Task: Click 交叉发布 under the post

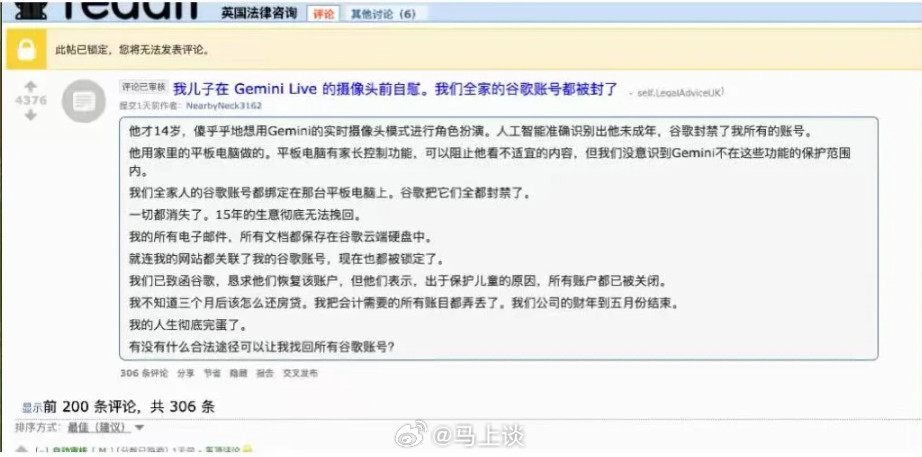Action: pos(300,373)
